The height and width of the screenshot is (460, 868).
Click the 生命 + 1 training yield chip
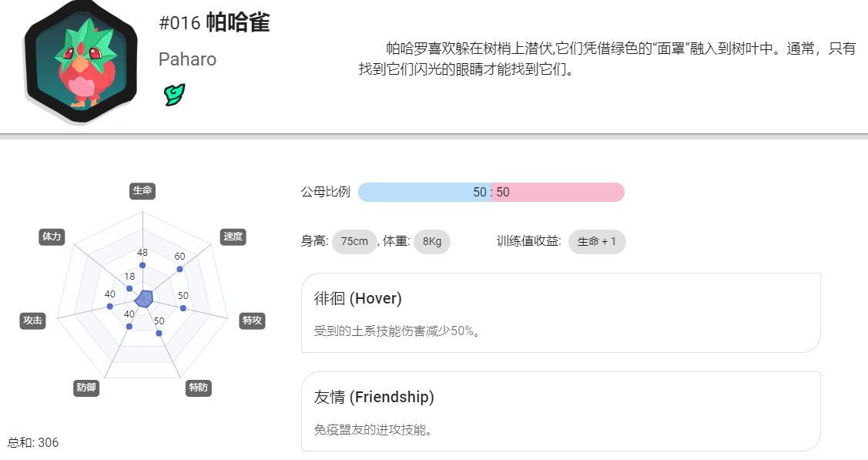(597, 241)
